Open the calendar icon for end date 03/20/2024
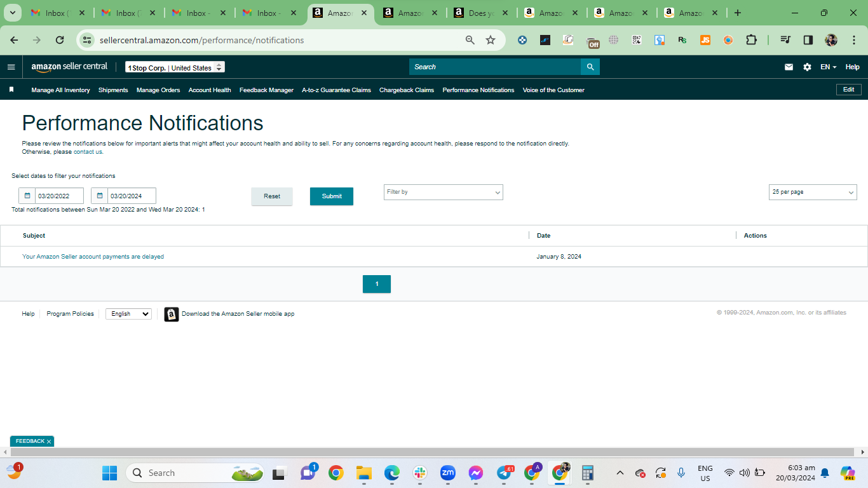The height and width of the screenshot is (488, 868). coord(100,196)
